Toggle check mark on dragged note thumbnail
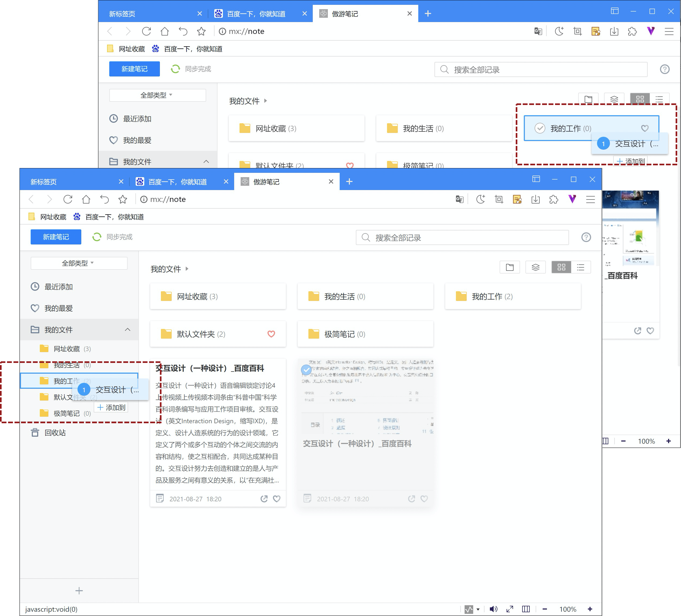 point(306,370)
